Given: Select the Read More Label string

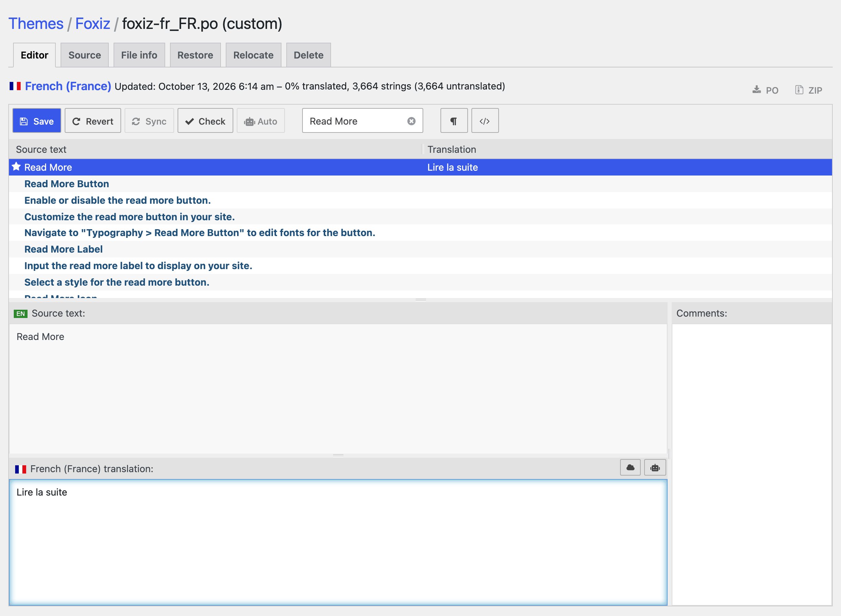Looking at the screenshot, I should [420, 249].
